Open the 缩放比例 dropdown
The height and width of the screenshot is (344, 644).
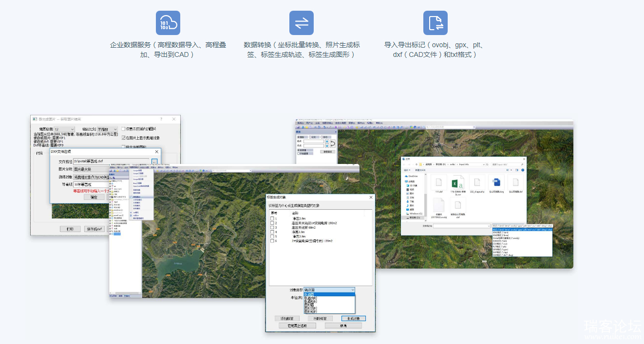coord(107,129)
